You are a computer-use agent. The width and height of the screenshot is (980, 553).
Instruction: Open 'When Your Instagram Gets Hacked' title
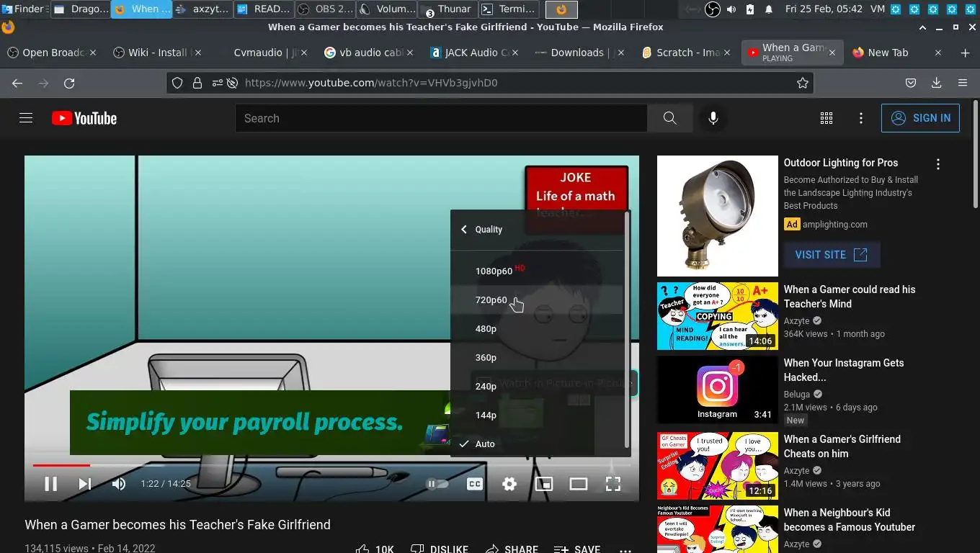[844, 370]
